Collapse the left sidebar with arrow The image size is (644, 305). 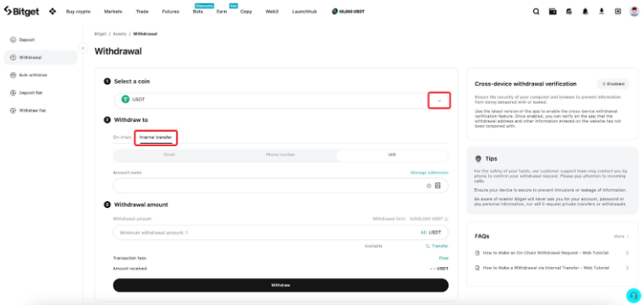click(x=83, y=48)
